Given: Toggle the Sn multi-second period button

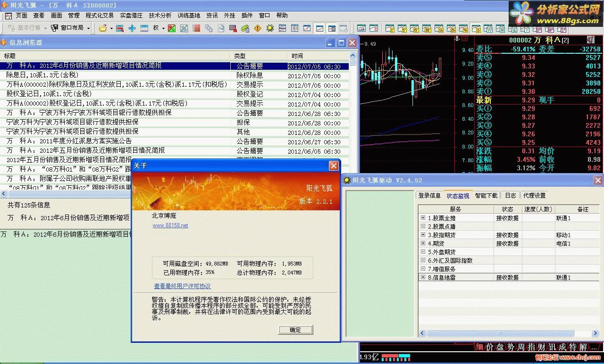Looking at the screenshot, I should tap(562, 28).
